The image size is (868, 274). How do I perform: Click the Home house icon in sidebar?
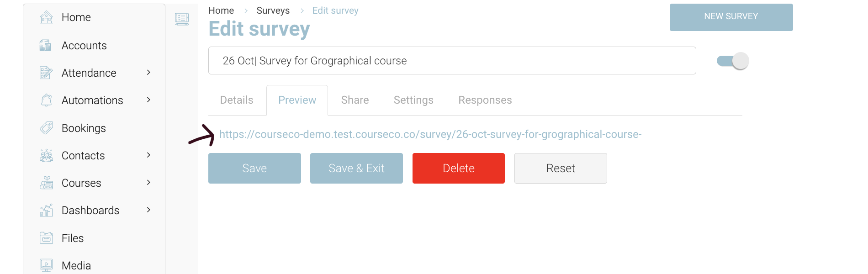coord(46,17)
